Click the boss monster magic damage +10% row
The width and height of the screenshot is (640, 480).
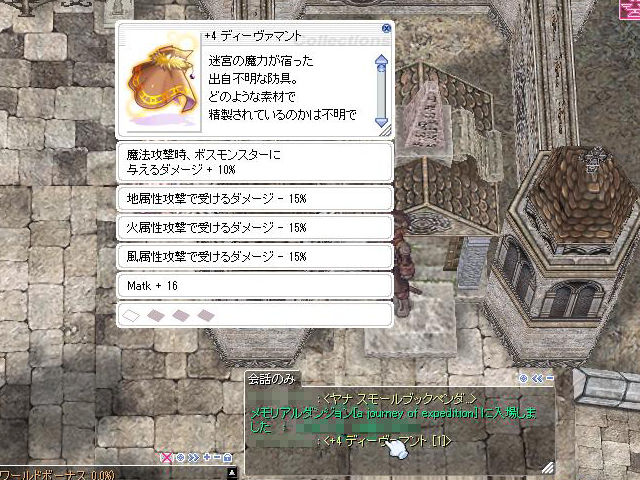coord(255,162)
